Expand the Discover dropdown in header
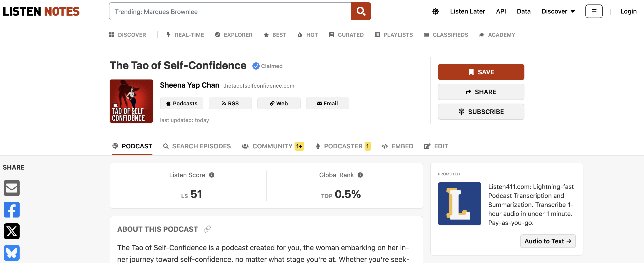644x263 pixels. (558, 11)
